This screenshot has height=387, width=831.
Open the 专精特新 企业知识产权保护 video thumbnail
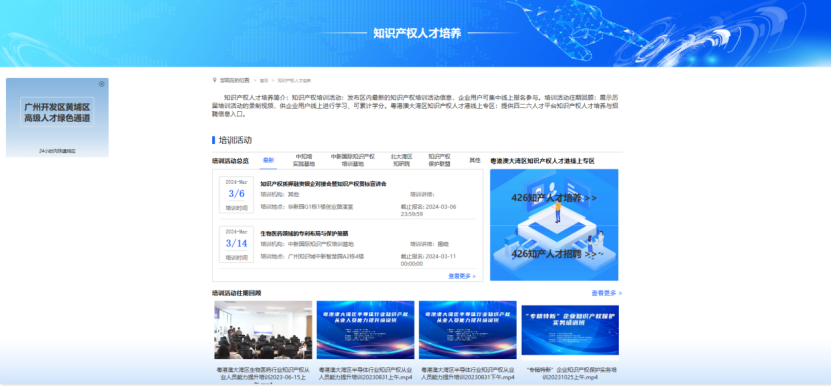click(570, 330)
